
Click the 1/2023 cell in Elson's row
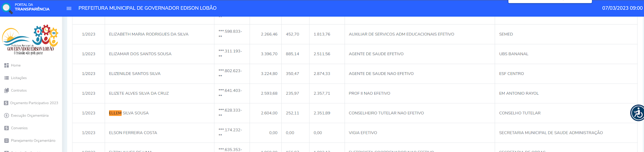[89, 133]
